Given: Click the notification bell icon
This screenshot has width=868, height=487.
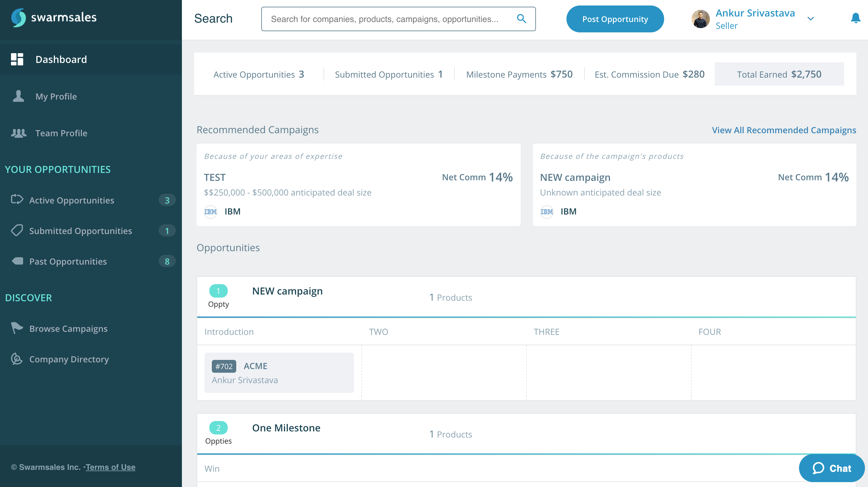Looking at the screenshot, I should tap(855, 18).
